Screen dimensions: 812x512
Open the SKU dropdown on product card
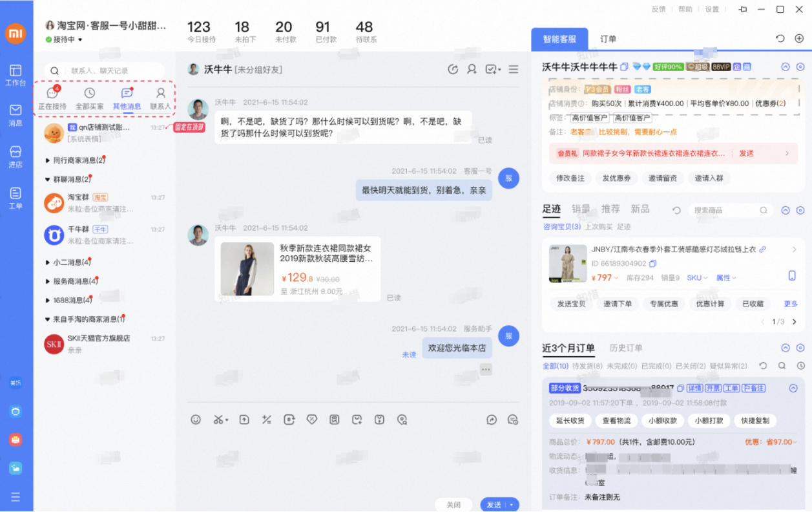coord(697,278)
